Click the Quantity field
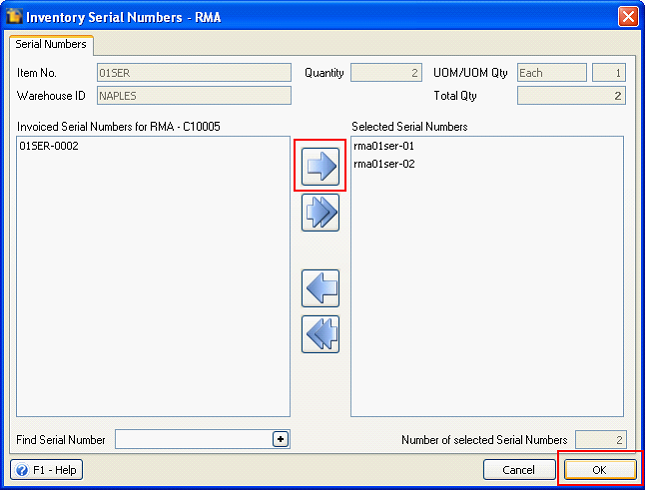The height and width of the screenshot is (491, 646). click(x=386, y=73)
